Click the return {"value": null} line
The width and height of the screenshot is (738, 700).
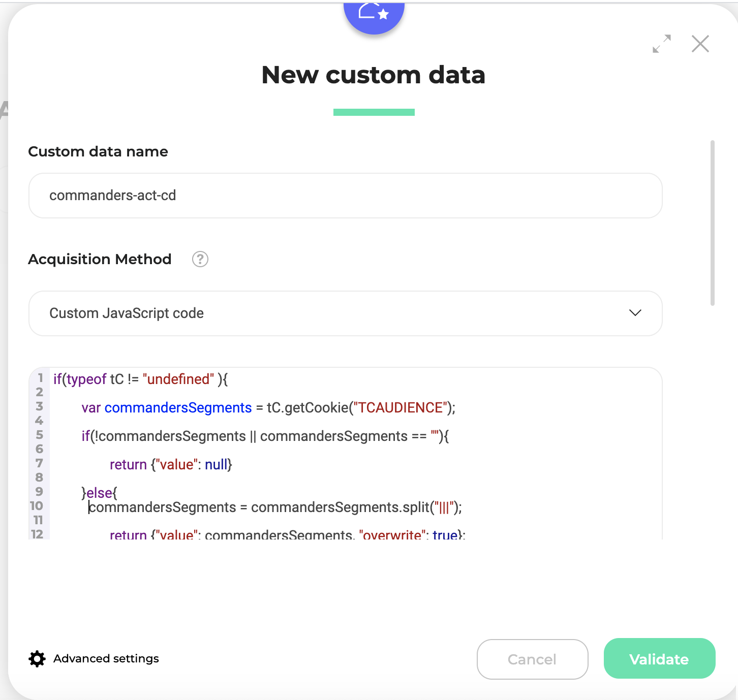[x=171, y=465]
